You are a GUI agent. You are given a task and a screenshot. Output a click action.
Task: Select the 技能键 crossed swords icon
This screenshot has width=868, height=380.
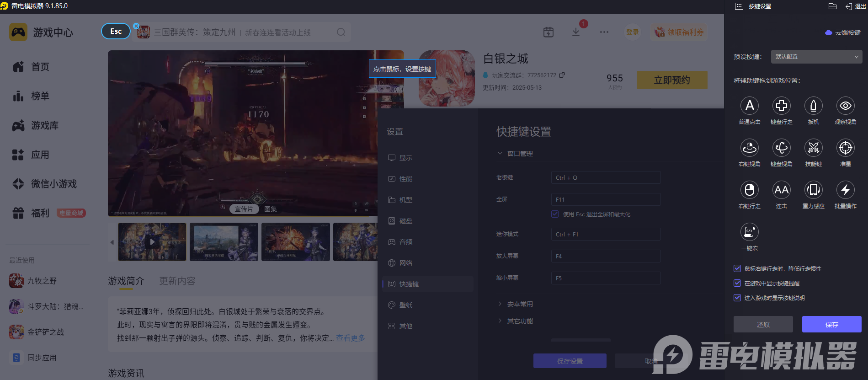tap(814, 148)
